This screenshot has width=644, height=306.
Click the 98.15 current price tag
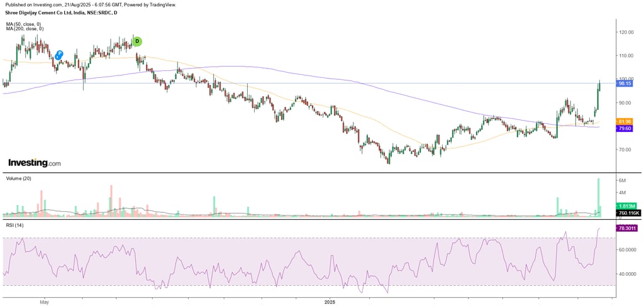(625, 84)
